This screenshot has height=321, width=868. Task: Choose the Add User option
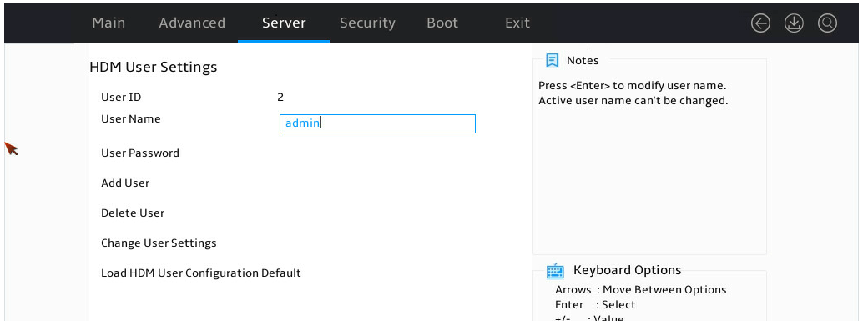pos(125,183)
